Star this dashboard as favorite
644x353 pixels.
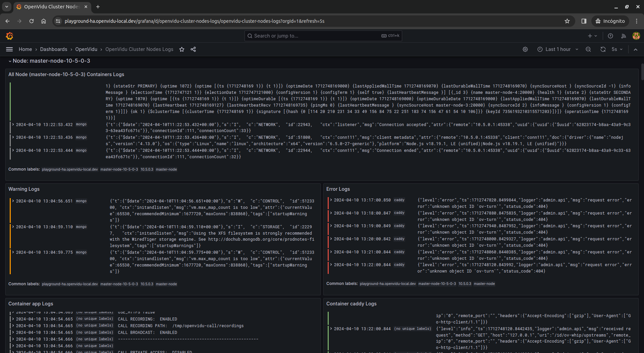(x=182, y=49)
